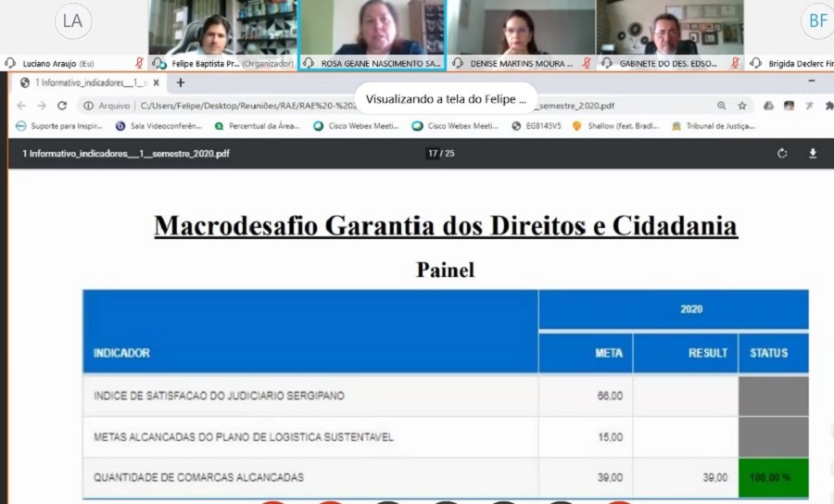
Task: Open the Suporte para Inspir bookmark
Action: coord(59,126)
